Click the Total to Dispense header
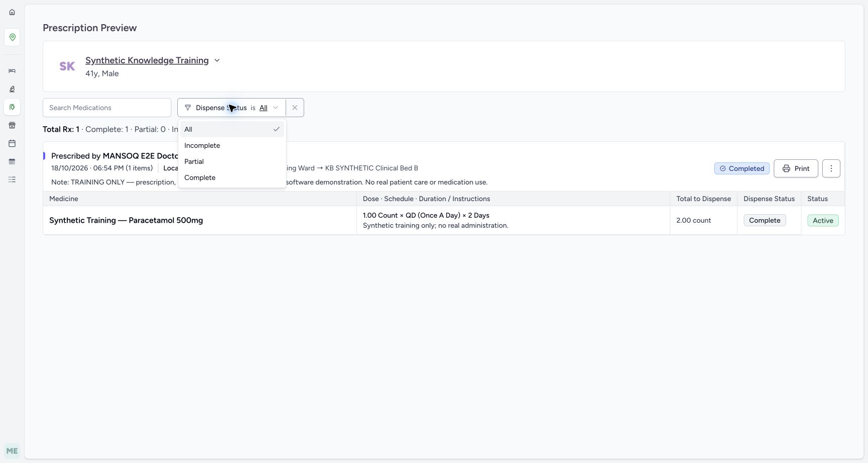868x463 pixels. (703, 199)
